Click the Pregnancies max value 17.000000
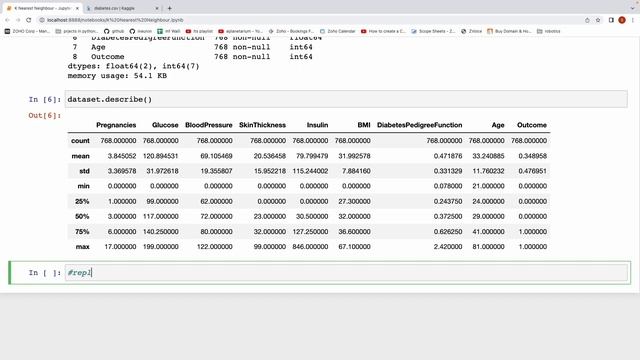Screen dimensions: 640x360 click(120, 247)
